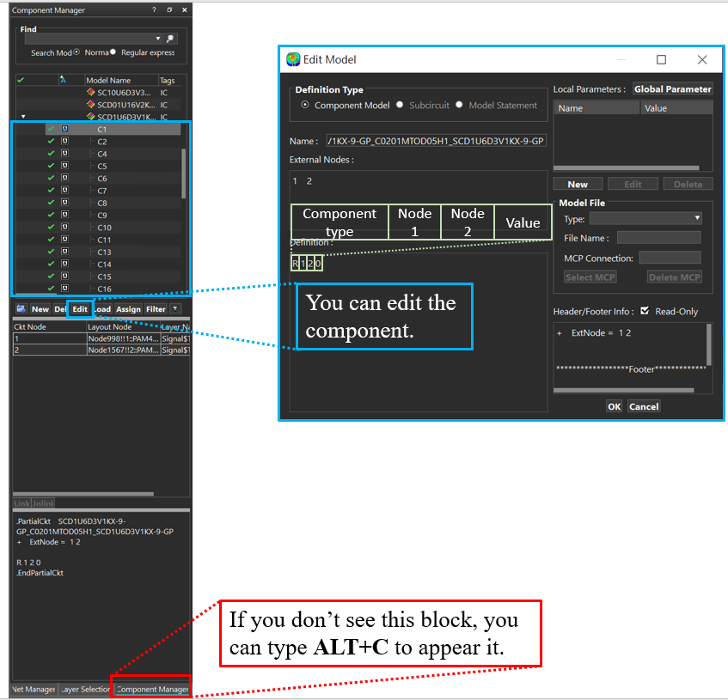The width and height of the screenshot is (728, 700).
Task: Switch to the Component Manager tab
Action: (152, 690)
